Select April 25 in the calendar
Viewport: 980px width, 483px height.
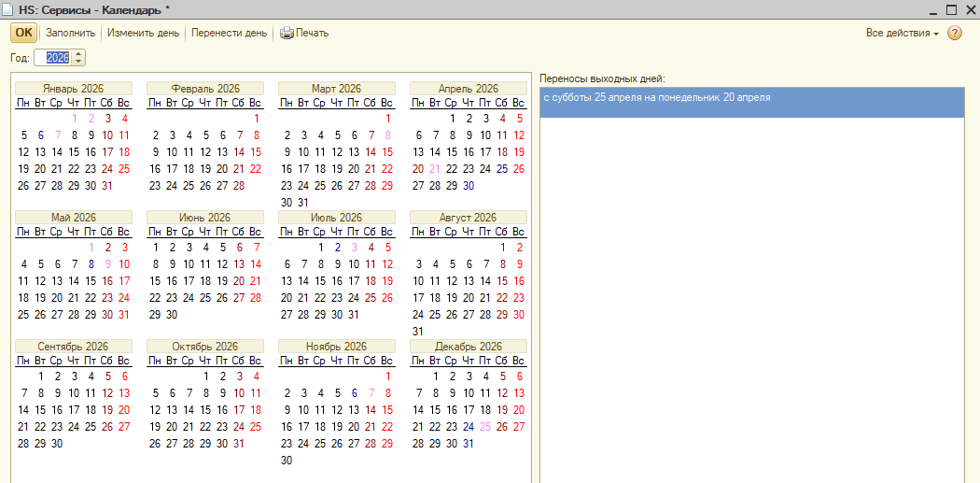(502, 169)
